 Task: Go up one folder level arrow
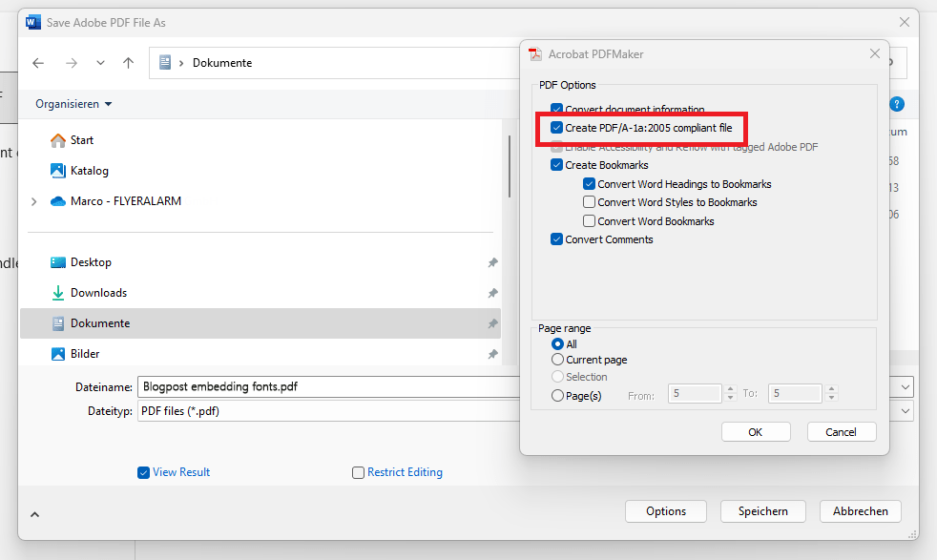click(128, 63)
